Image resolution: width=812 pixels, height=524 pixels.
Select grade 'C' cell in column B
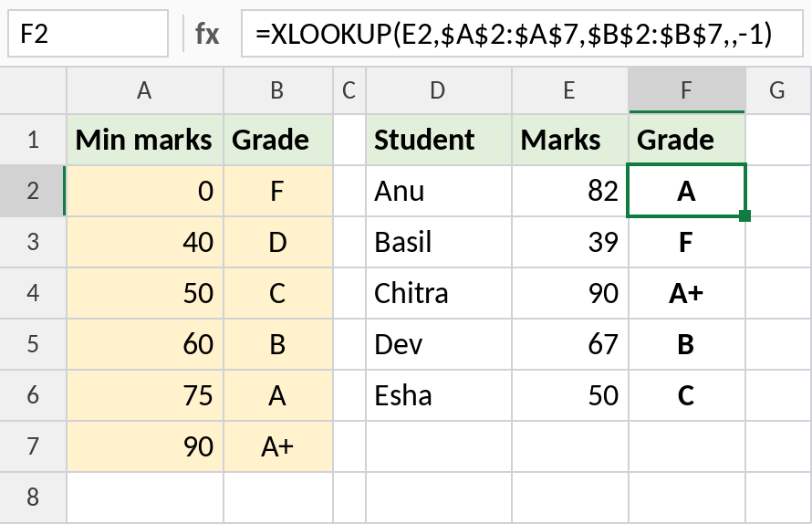(278, 293)
